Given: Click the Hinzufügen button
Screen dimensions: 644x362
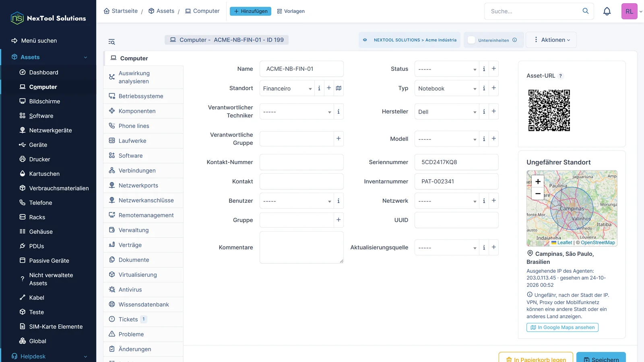Looking at the screenshot, I should 250,11.
